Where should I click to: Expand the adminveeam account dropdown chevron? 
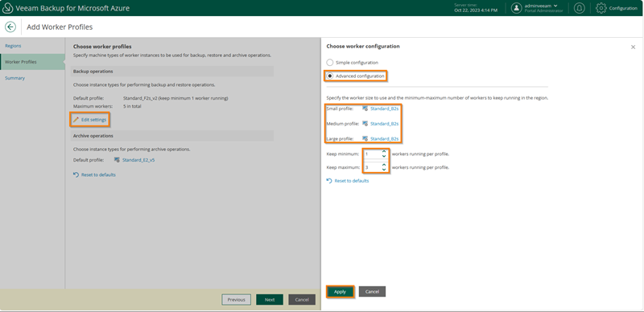click(555, 6)
